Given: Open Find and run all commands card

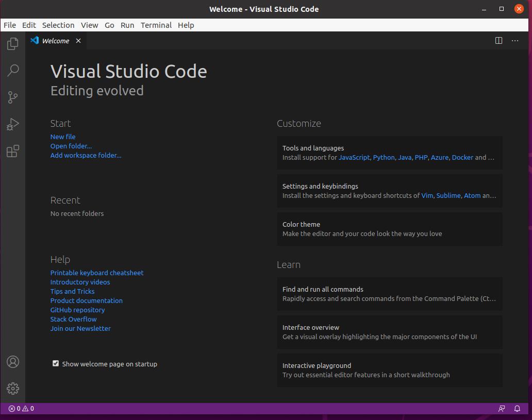Looking at the screenshot, I should [x=390, y=294].
